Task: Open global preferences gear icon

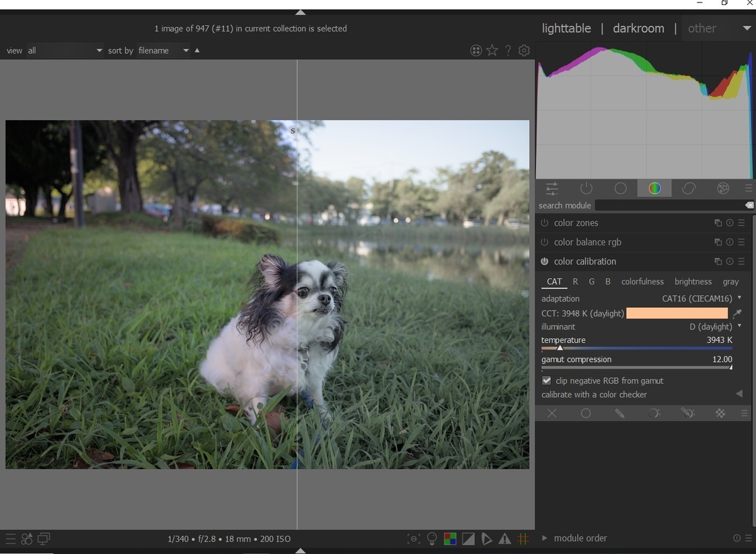Action: click(524, 50)
